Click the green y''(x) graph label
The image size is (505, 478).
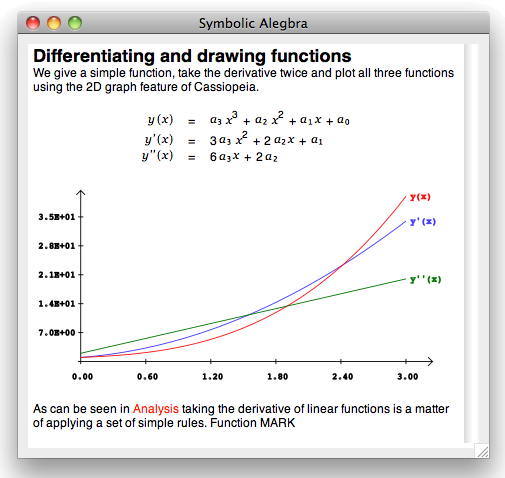click(425, 279)
